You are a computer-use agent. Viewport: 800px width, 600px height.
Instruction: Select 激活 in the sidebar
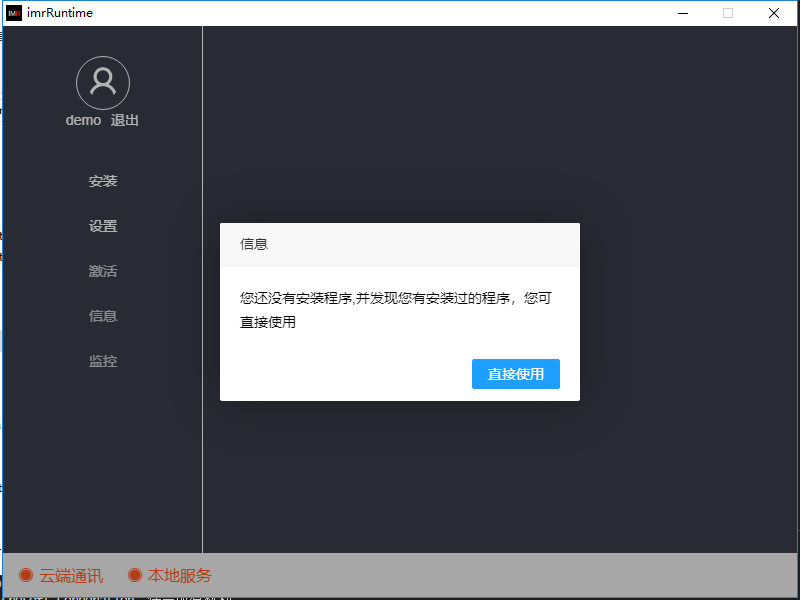[x=103, y=271]
